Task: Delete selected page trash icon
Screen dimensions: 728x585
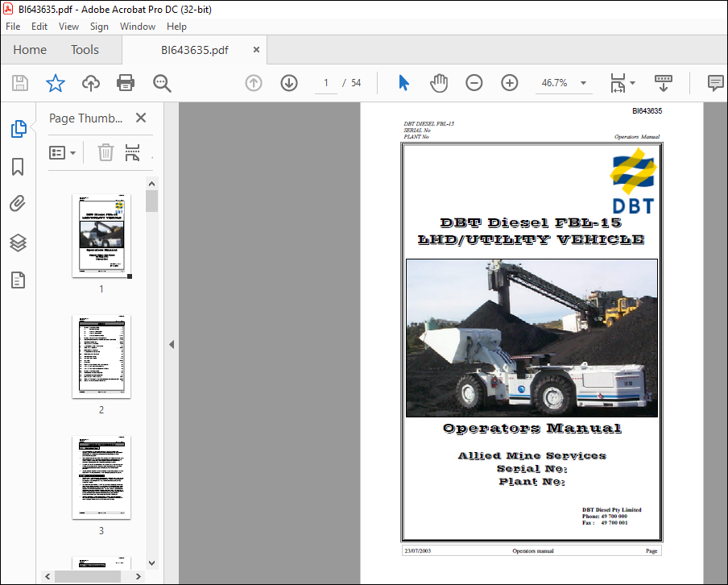Action: [x=105, y=152]
